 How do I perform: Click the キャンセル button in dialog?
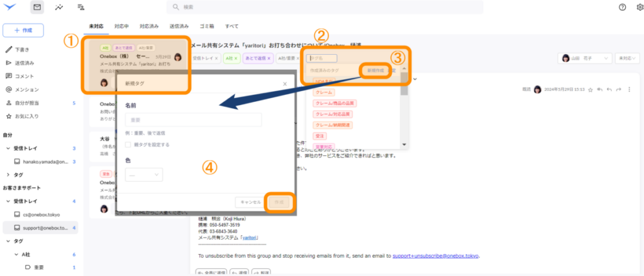coord(248,202)
